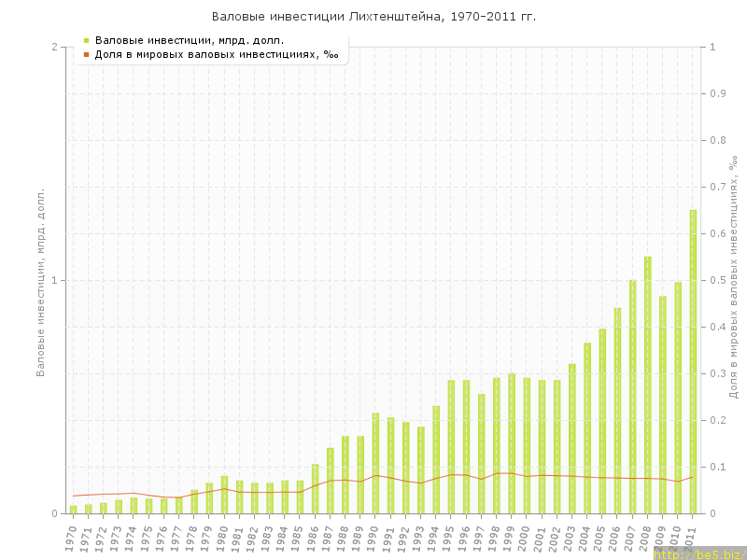Click the left vertical axis title
This screenshot has width=747, height=560.
tap(40, 282)
